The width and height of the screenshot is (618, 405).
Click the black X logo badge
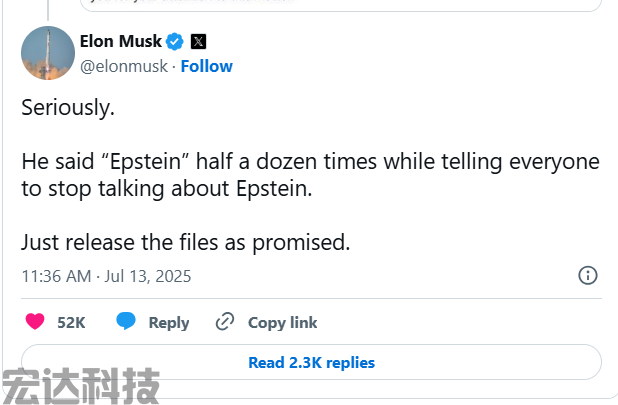coord(198,41)
